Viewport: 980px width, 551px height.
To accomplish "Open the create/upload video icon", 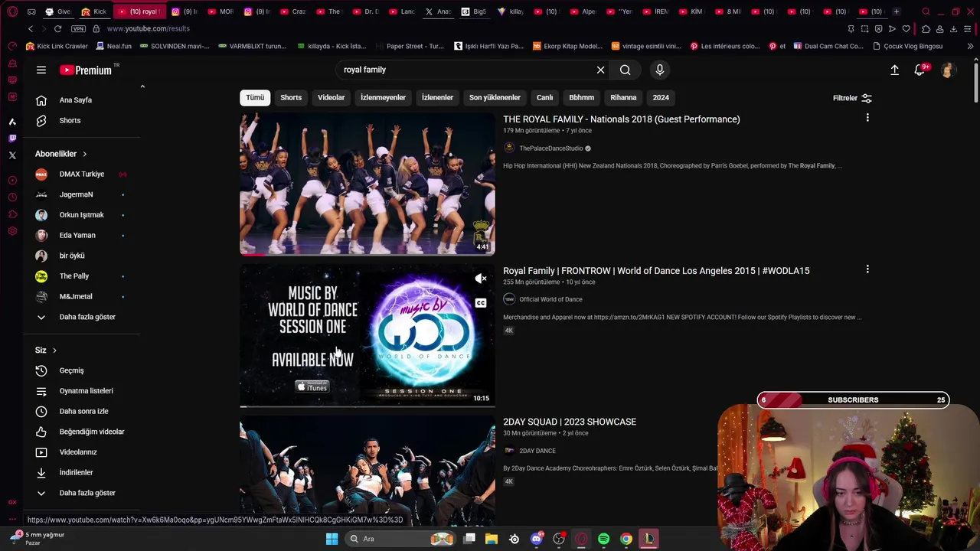I will 894,70.
